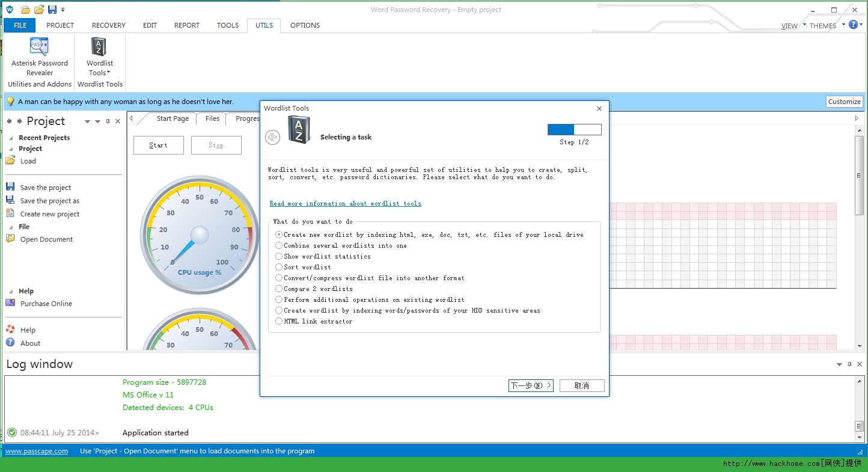
Task: Click the 下一步(N) next button
Action: click(531, 385)
